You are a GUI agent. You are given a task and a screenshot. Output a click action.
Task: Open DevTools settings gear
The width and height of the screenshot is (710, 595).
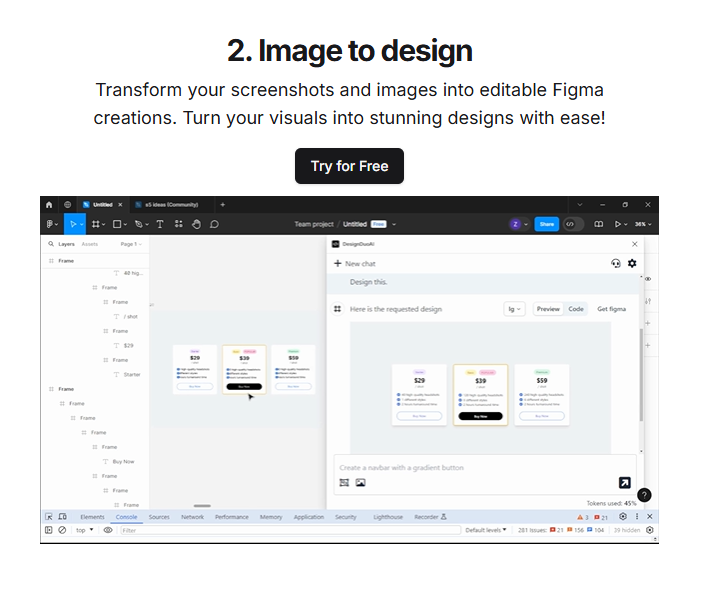point(623,516)
